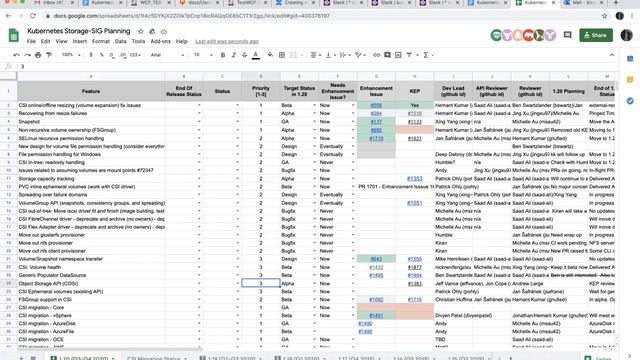Open the Insert menu
The image size is (640, 360).
coord(80,42)
